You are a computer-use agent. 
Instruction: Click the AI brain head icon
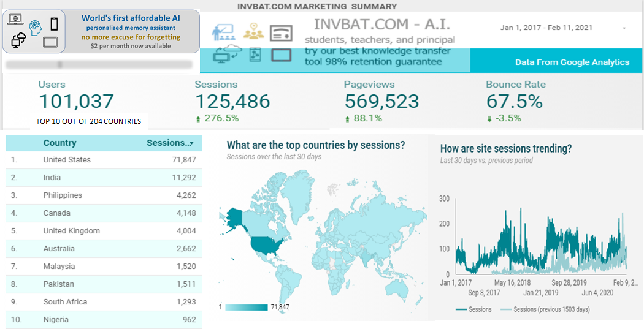point(36,28)
